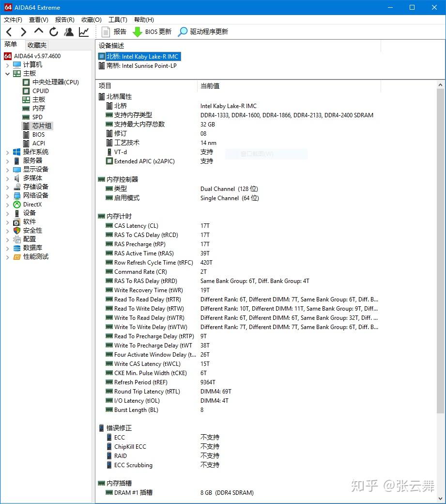Click the up-level arrow icon
Screen dimensions: 446x504
click(38, 31)
